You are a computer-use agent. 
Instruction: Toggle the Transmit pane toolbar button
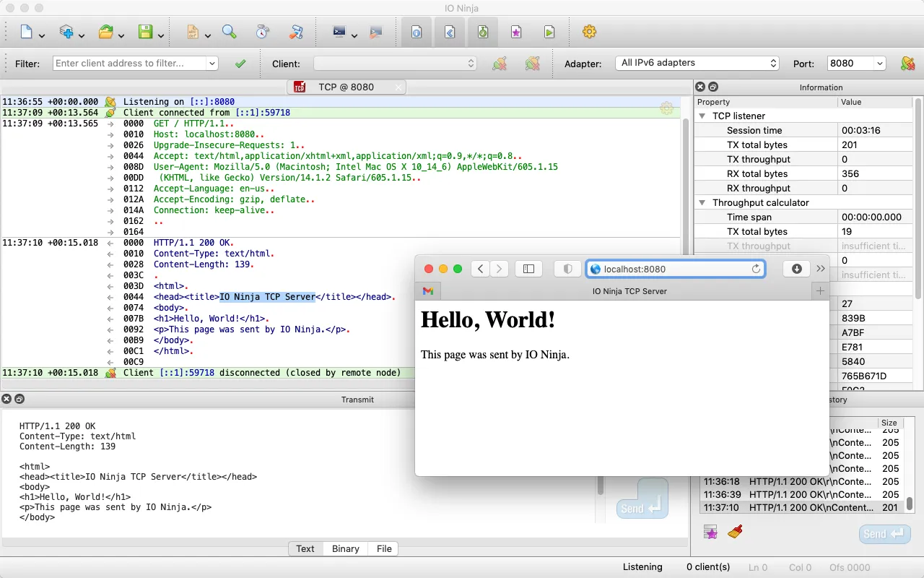point(450,32)
